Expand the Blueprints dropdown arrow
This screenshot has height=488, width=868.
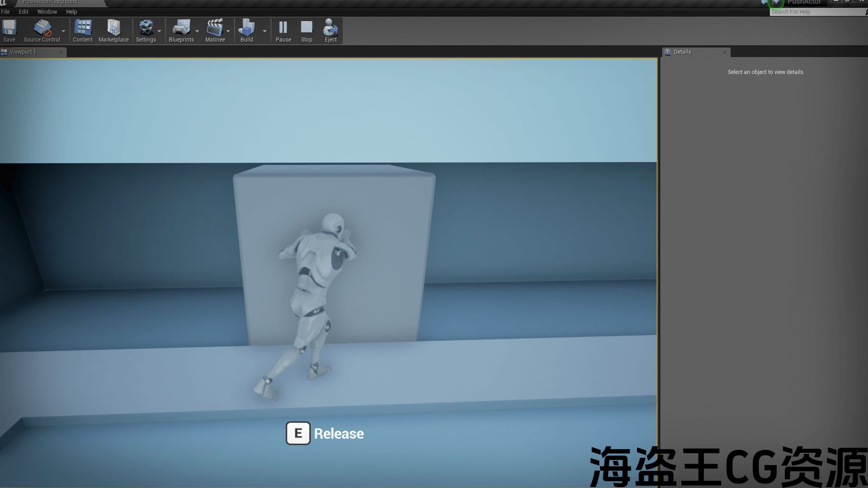point(197,31)
